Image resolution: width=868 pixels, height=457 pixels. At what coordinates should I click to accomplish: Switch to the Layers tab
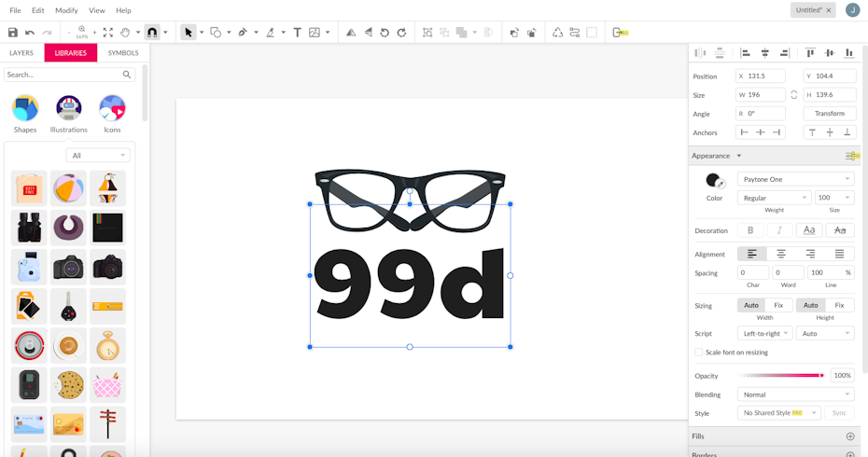[21, 53]
